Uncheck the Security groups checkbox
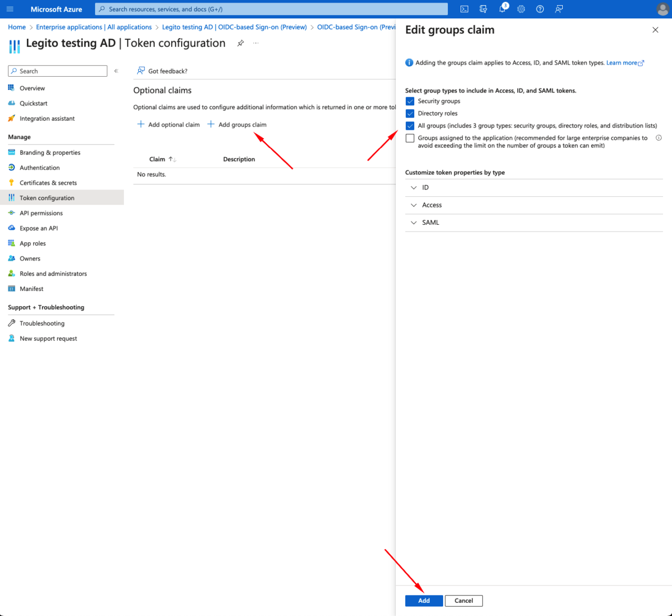The width and height of the screenshot is (672, 616). point(410,101)
